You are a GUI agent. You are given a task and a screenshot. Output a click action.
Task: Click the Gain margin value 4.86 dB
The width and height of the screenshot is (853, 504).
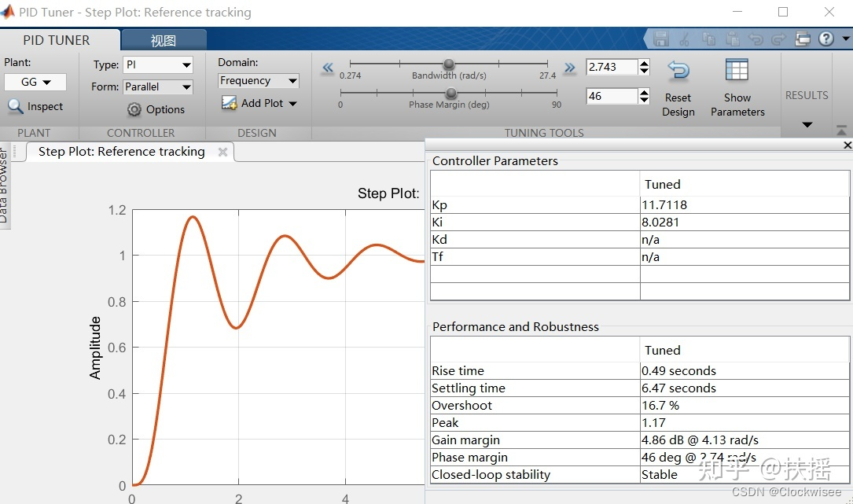[x=745, y=440]
